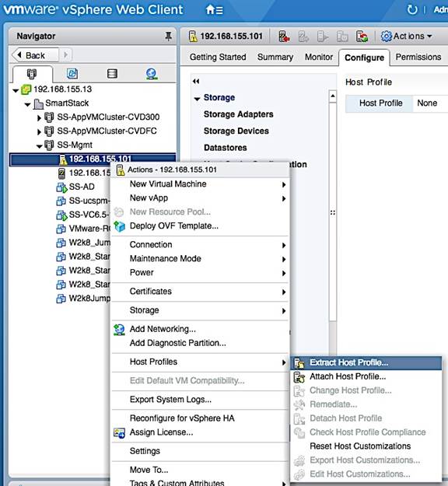Viewport: 448px width, 486px height.
Task: Click the greyed forward navigator arrow
Action: (65, 55)
